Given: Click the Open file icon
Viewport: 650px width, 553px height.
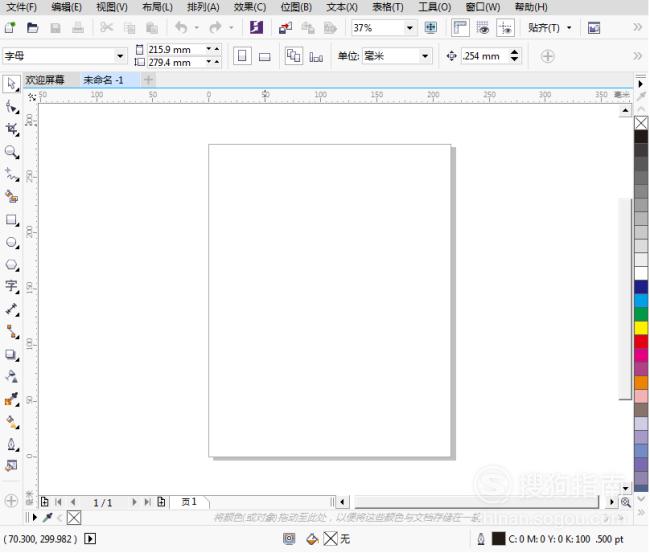Looking at the screenshot, I should coord(32,28).
